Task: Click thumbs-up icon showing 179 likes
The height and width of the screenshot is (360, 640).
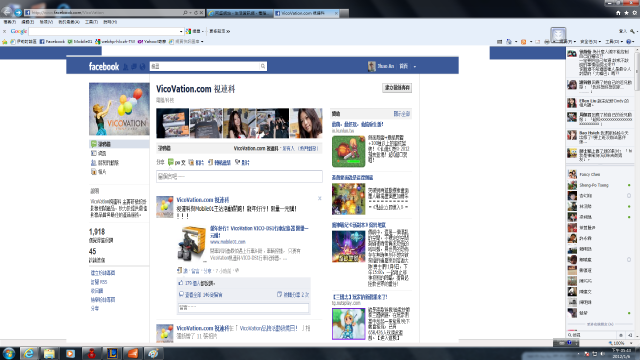Action: click(181, 283)
